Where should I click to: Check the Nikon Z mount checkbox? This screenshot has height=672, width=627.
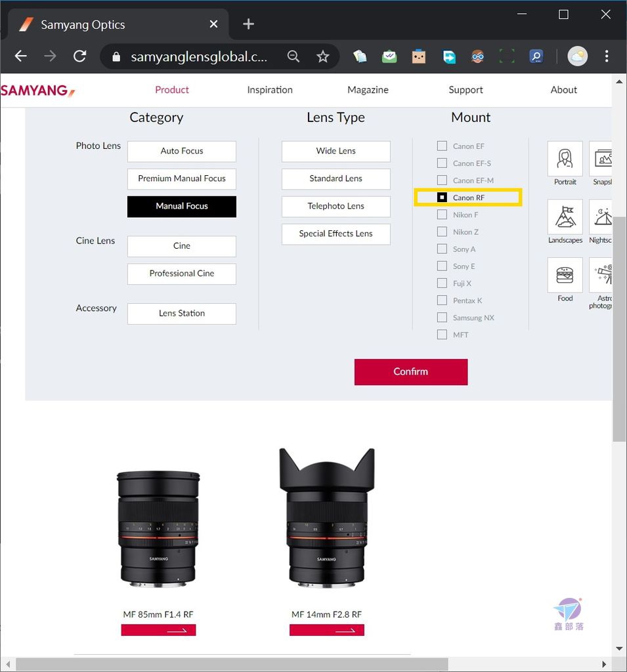442,232
